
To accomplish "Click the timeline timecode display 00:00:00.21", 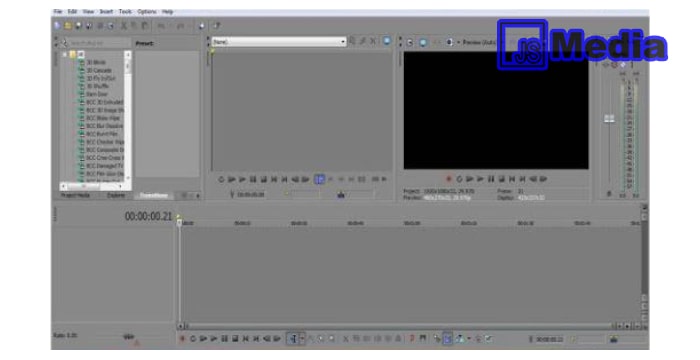I will 148,216.
